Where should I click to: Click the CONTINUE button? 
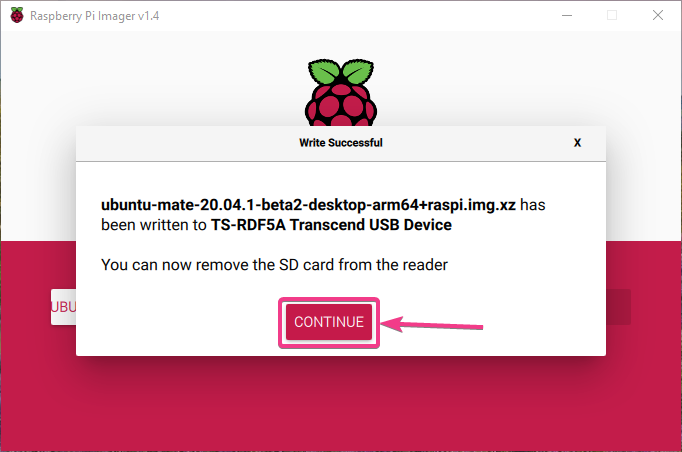(x=329, y=322)
